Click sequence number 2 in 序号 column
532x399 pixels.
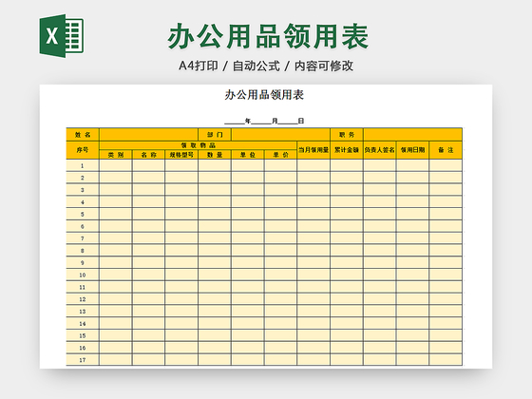point(83,178)
